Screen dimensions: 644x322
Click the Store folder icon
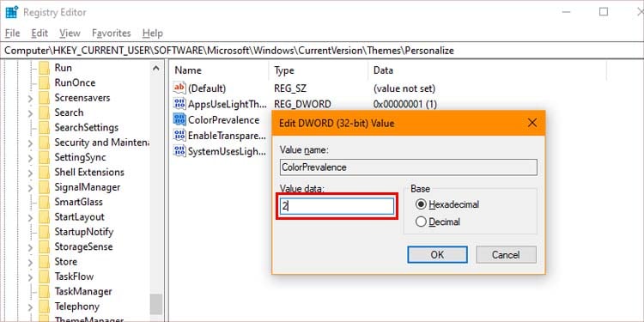tap(44, 262)
